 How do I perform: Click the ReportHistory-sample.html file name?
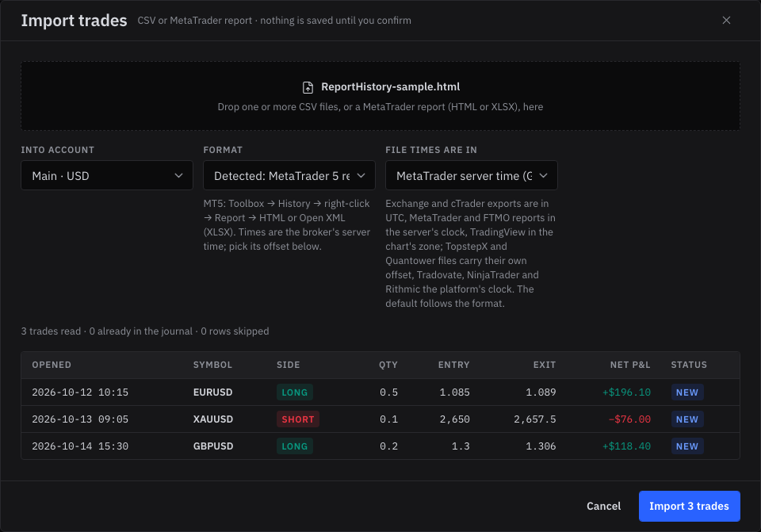coord(391,87)
